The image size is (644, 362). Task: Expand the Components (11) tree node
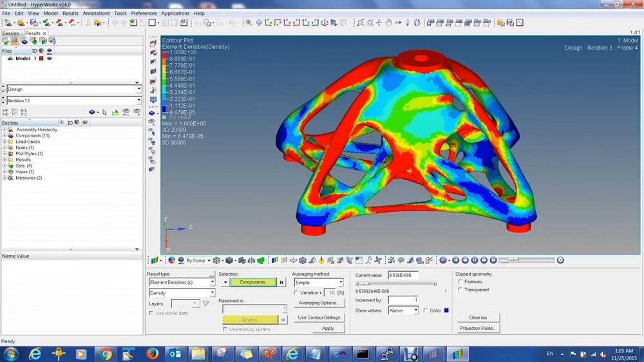click(5, 136)
